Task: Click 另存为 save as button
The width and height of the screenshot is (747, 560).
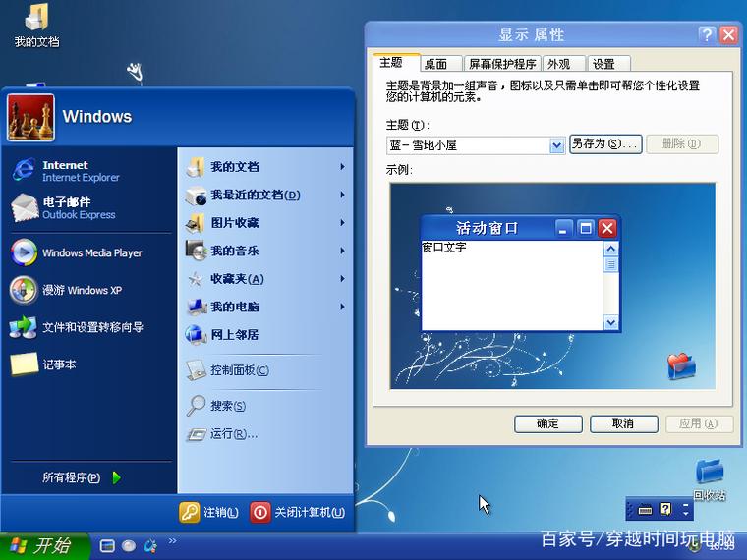Action: click(x=605, y=144)
